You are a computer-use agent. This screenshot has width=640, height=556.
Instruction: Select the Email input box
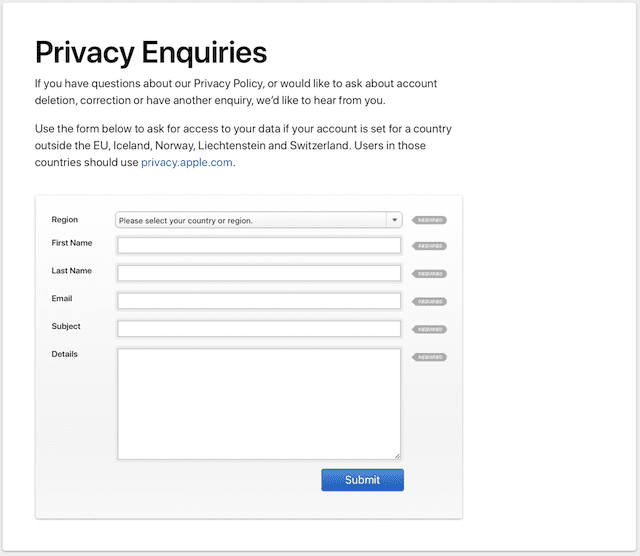pos(259,301)
